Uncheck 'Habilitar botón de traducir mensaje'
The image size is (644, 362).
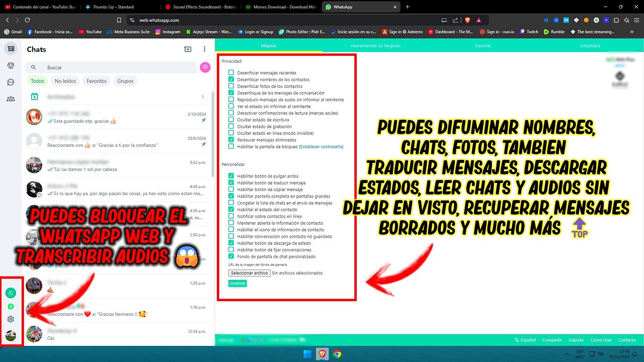point(231,183)
